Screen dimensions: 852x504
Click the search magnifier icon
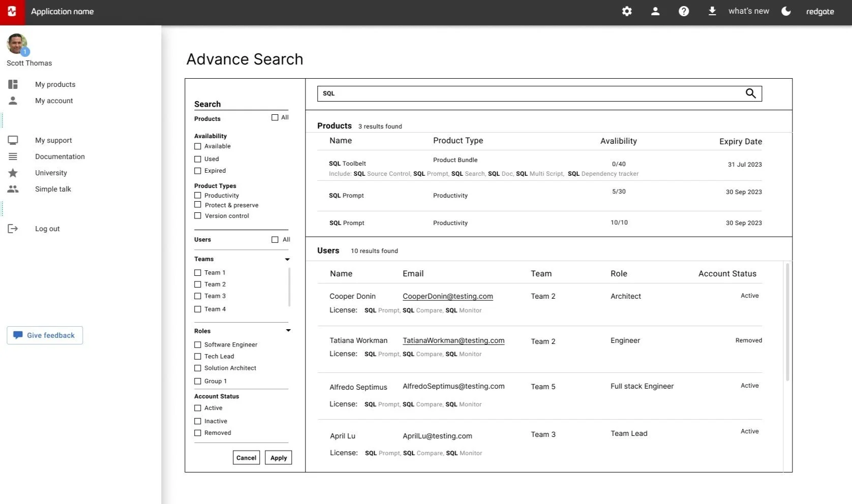(x=750, y=93)
